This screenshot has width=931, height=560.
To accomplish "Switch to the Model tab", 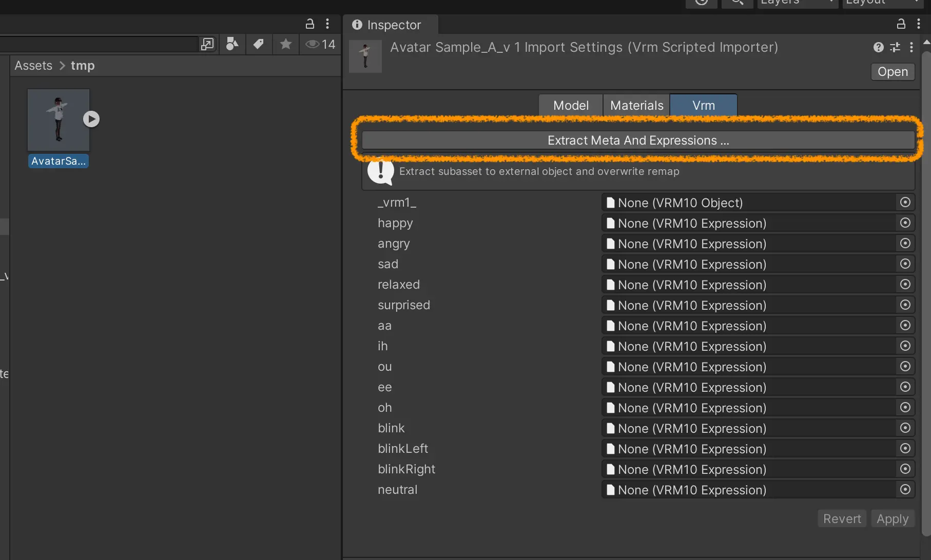I will coord(571,105).
